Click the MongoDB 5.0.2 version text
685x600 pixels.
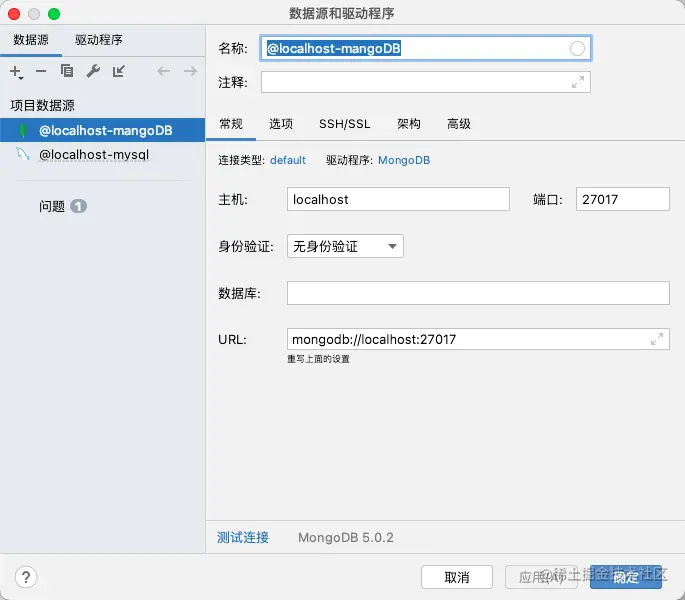[x=346, y=538]
